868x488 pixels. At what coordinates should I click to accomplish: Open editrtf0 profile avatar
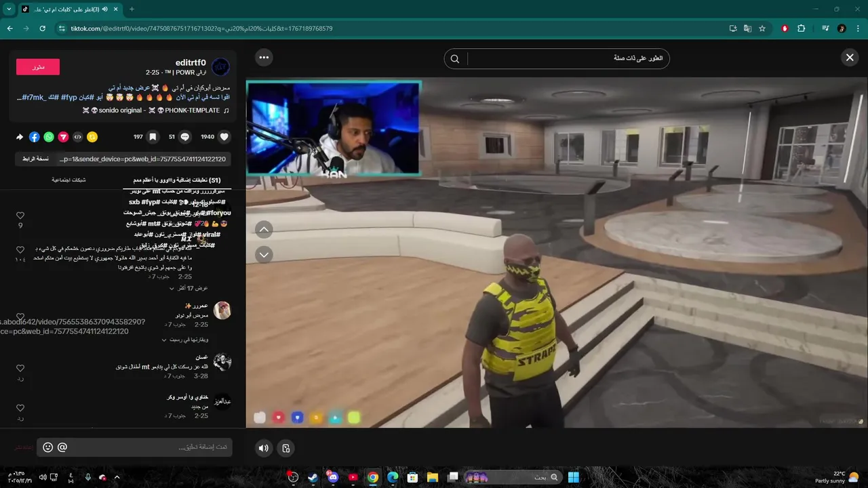tap(220, 67)
